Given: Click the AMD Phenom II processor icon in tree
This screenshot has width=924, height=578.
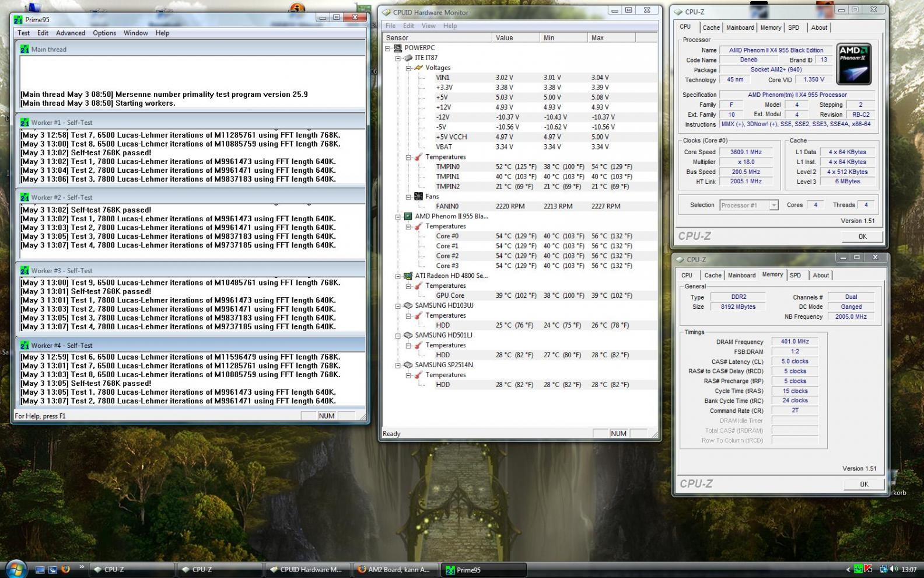Looking at the screenshot, I should [408, 216].
